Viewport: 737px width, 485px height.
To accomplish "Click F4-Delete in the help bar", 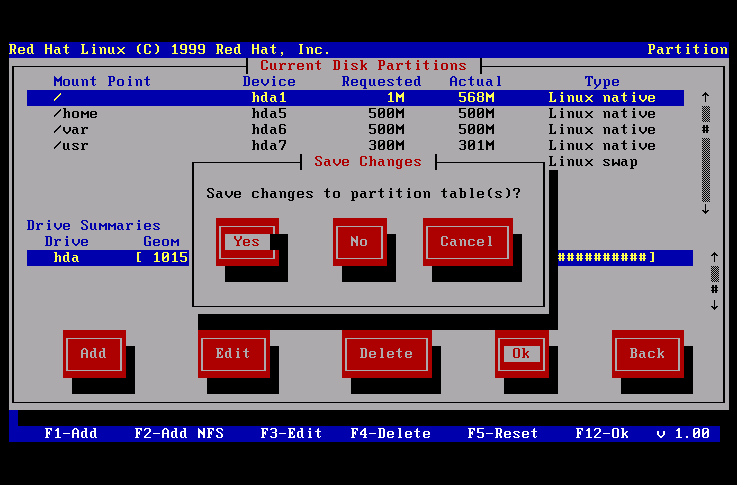I will point(391,433).
